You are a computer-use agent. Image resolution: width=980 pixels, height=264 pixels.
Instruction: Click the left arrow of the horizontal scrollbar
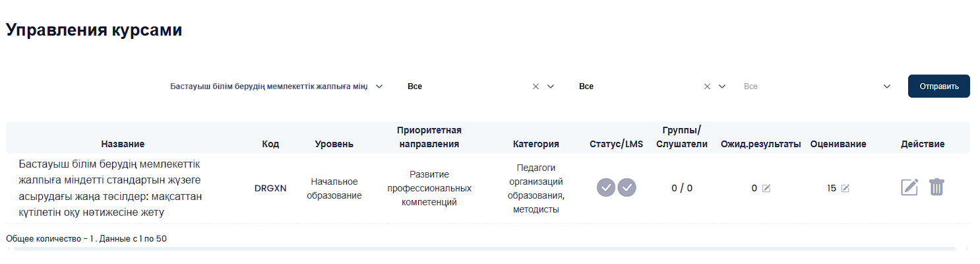9,249
